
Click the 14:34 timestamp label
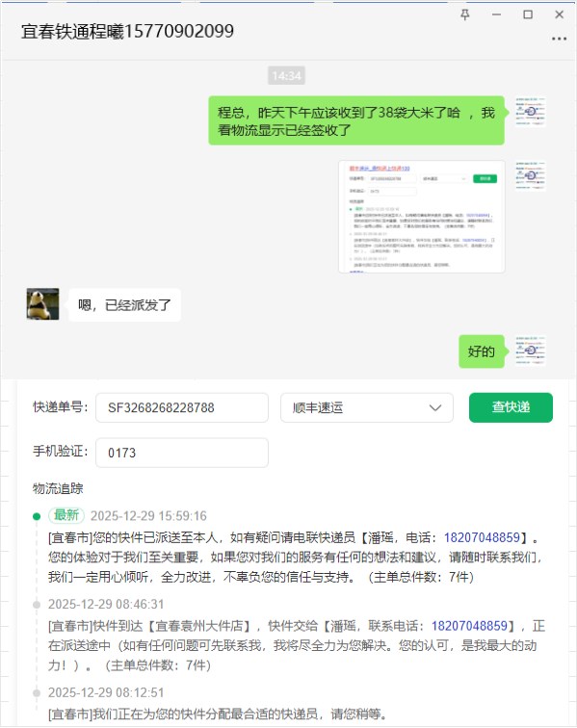[x=286, y=76]
